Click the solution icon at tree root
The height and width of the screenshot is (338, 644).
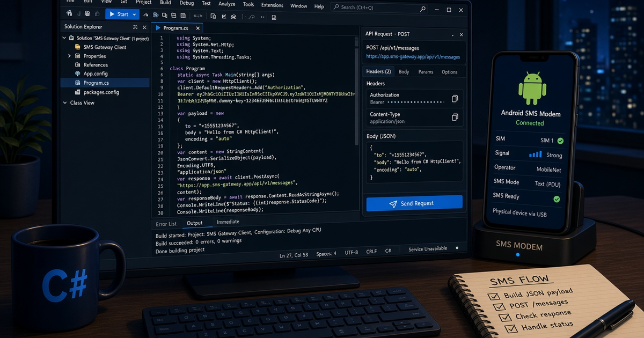pos(71,38)
